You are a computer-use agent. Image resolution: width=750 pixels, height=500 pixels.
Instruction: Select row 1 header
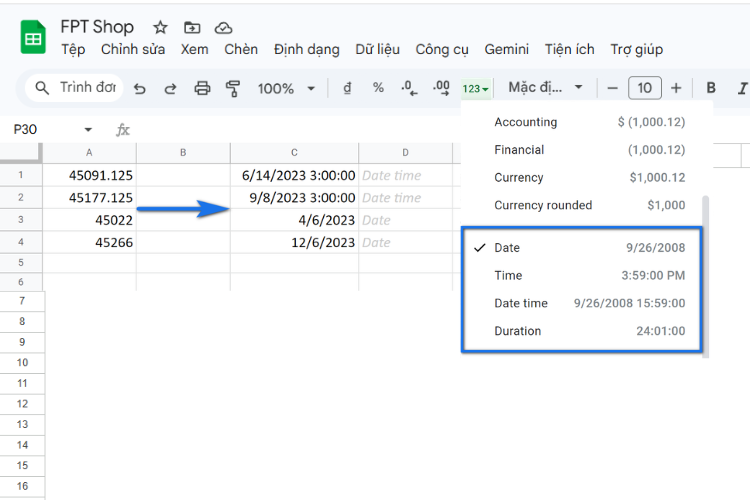click(21, 175)
